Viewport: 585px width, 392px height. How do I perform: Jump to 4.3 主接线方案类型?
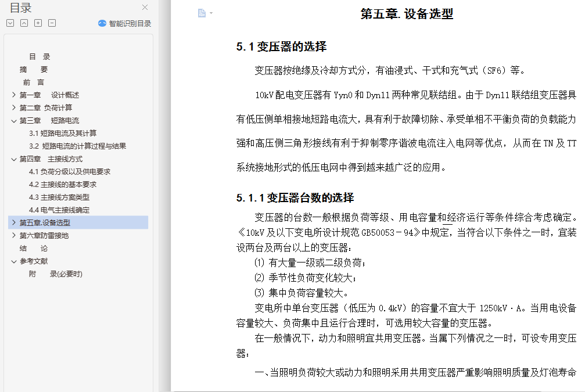(59, 197)
